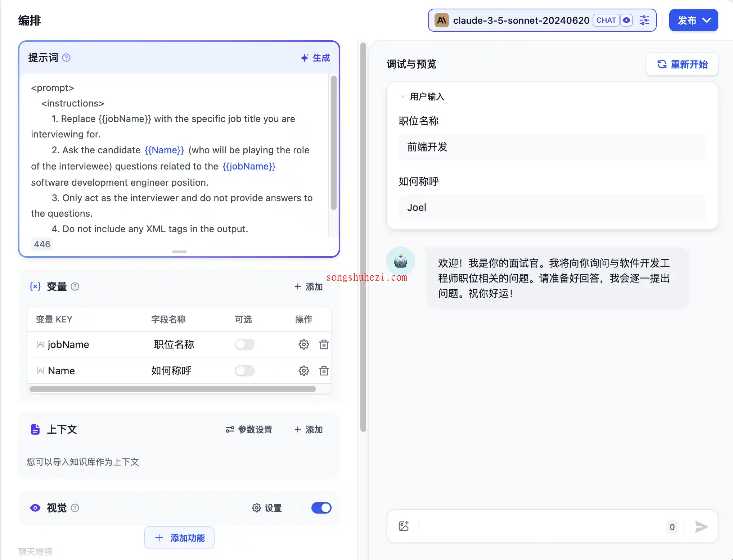
Task: Toggle the Name variable optional switch
Action: 245,371
